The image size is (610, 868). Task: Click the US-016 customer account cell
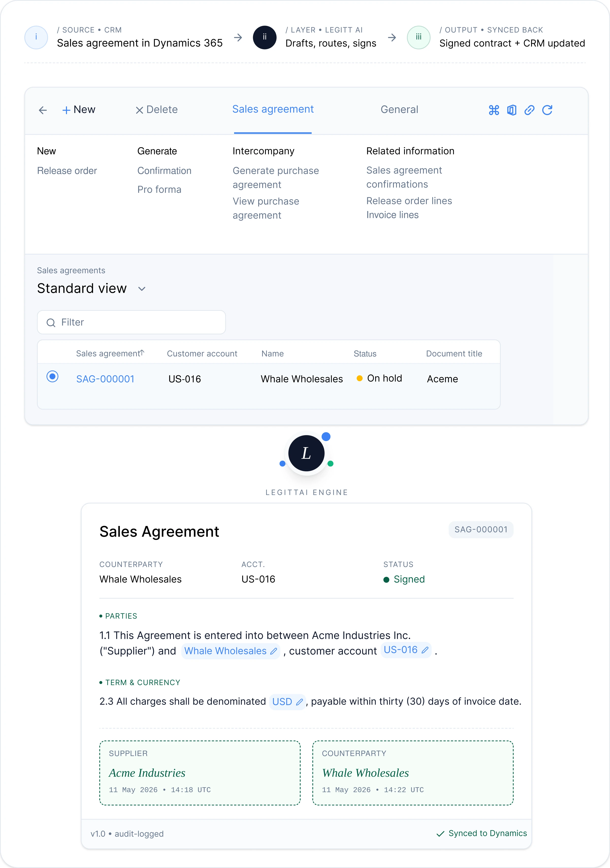[x=184, y=379]
